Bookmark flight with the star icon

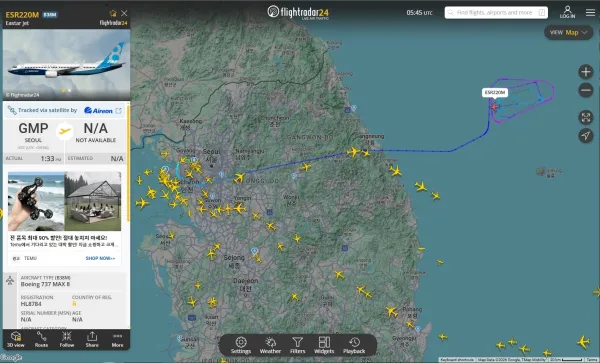113,13
